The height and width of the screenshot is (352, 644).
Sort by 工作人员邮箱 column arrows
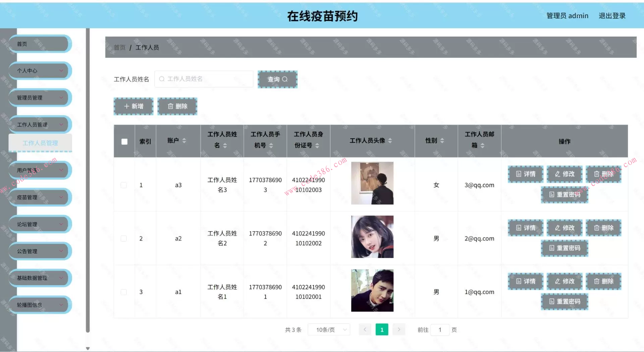(482, 145)
